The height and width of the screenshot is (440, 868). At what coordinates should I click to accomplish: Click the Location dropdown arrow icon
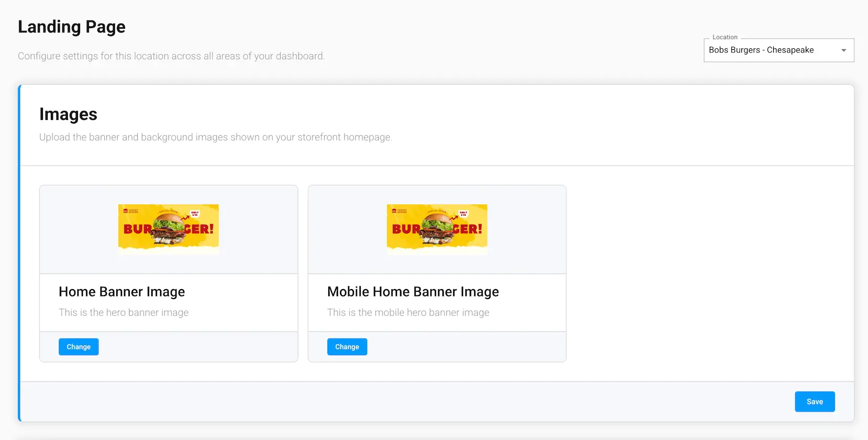[x=843, y=50]
